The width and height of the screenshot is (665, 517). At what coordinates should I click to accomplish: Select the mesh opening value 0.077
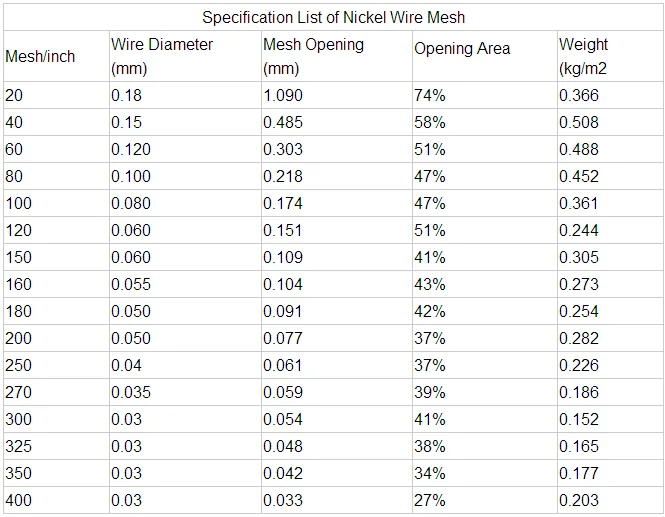(283, 338)
